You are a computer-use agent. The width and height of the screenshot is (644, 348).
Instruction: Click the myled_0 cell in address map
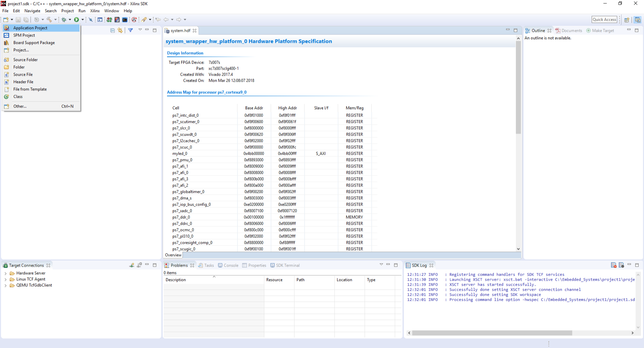[x=180, y=153]
